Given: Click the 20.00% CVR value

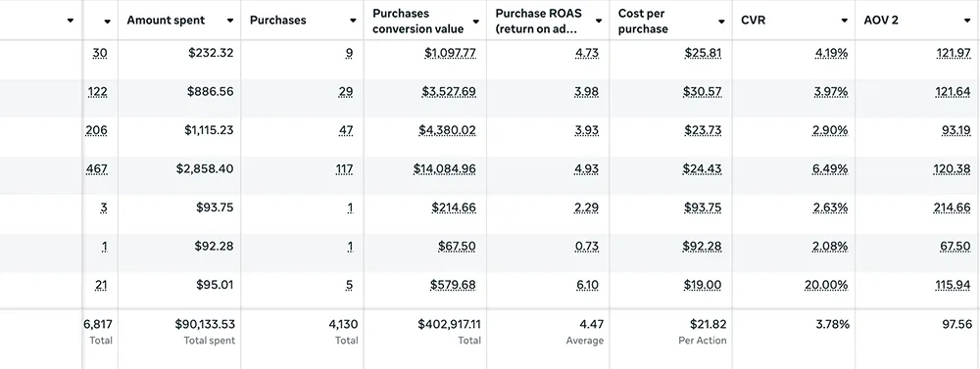Looking at the screenshot, I should 825,286.
